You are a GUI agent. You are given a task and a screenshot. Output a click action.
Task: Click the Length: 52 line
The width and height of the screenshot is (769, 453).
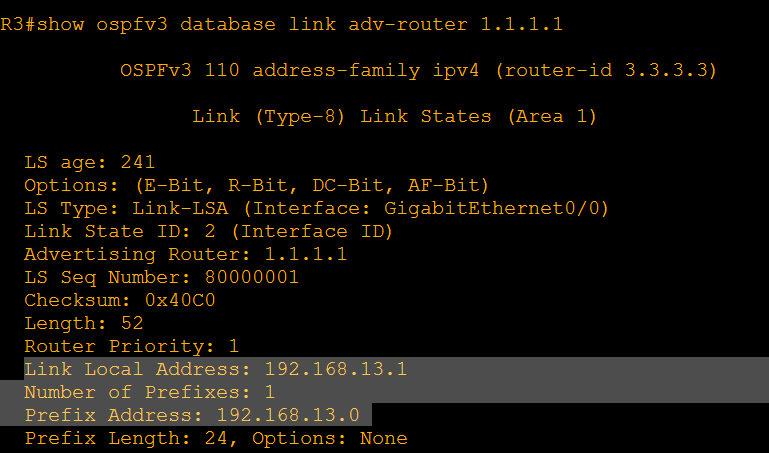(83, 323)
